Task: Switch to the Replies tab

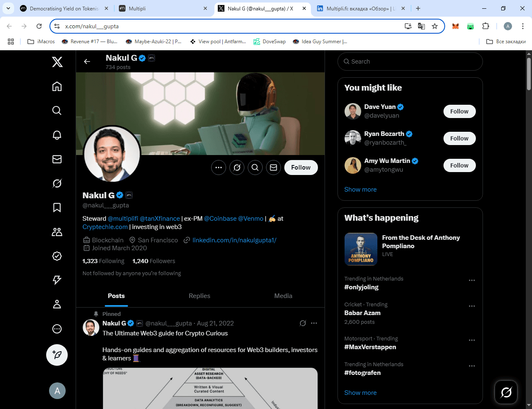Action: click(x=199, y=296)
